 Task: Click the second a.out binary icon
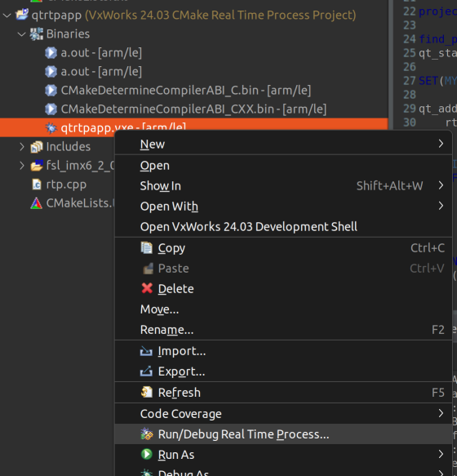[51, 72]
